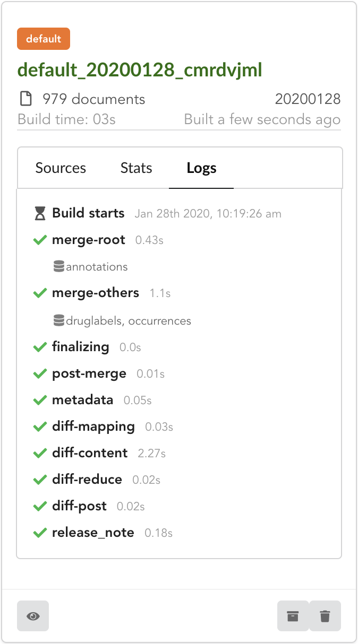358x644 pixels.
Task: Click the trash delete icon button
Action: (325, 616)
